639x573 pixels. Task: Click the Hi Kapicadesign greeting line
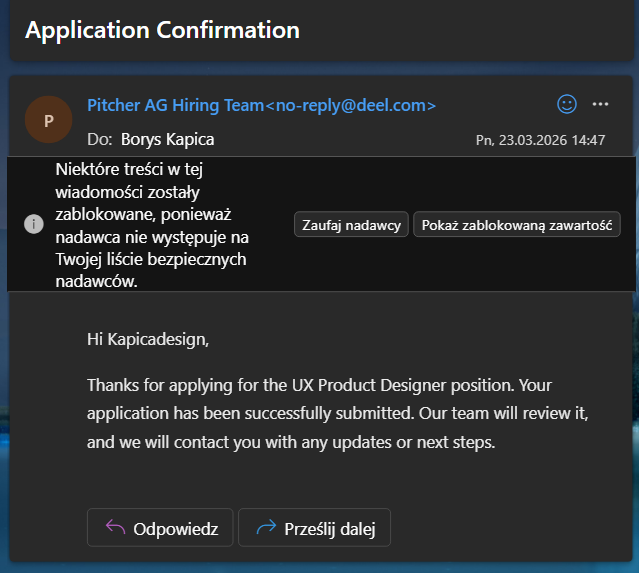(148, 340)
